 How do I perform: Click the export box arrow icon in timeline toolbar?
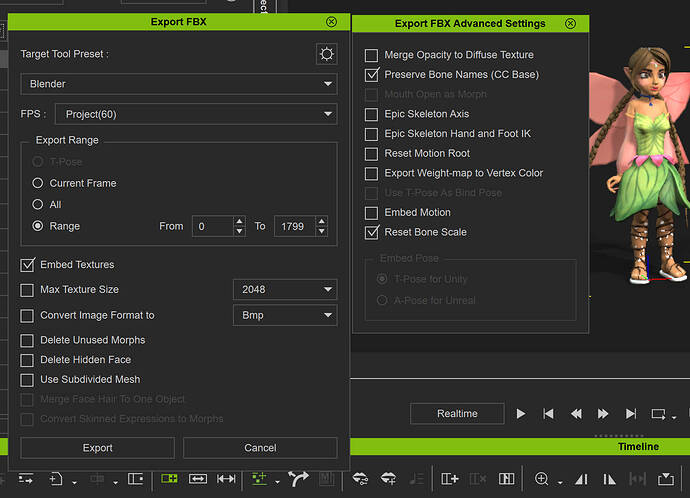tap(666, 479)
